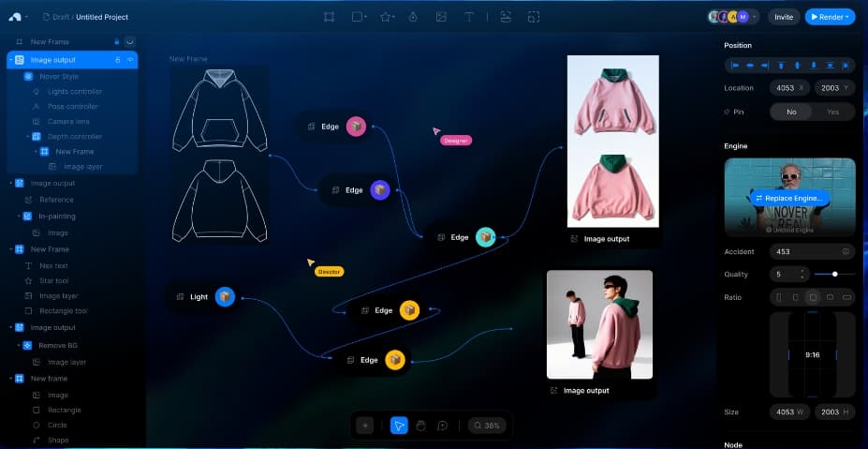
Task: Select the Pen drop tool
Action: click(x=413, y=17)
